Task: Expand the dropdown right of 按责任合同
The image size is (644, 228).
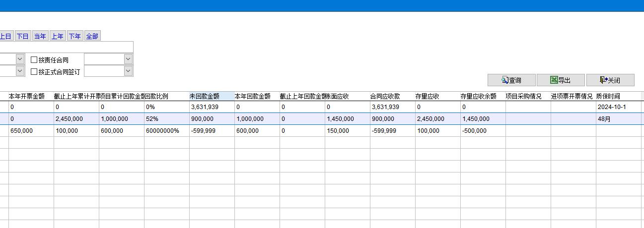Action: (x=128, y=59)
